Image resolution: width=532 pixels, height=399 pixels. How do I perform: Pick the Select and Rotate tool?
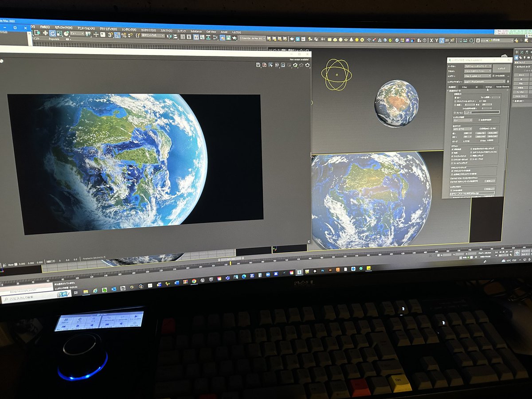53,33
